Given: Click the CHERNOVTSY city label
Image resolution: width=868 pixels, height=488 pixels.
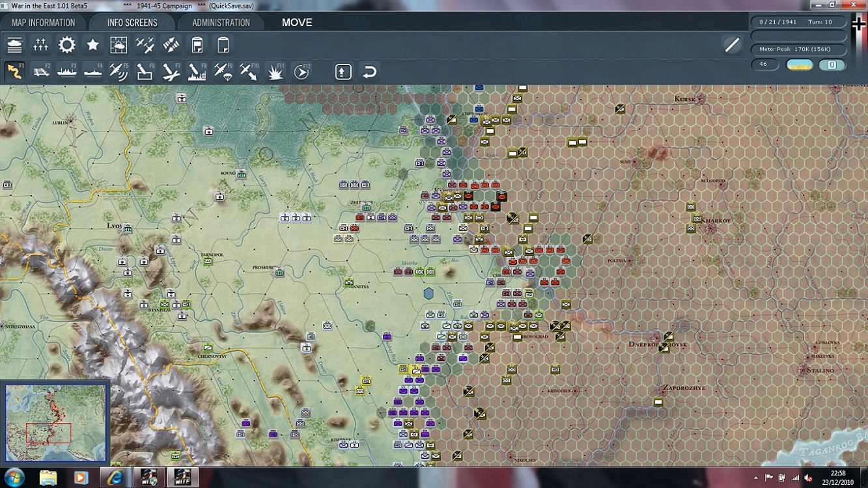Looking at the screenshot, I should (x=212, y=357).
